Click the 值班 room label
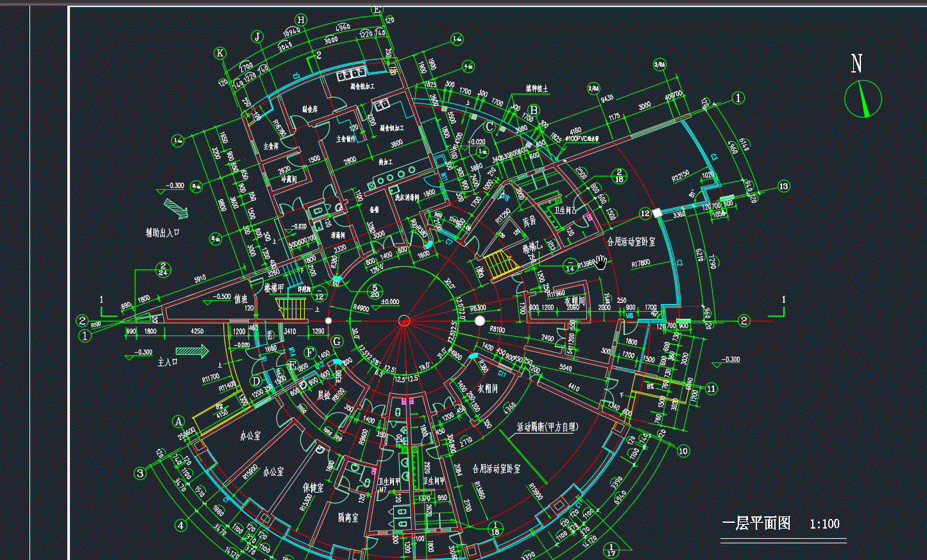This screenshot has height=560, width=927. (x=241, y=299)
